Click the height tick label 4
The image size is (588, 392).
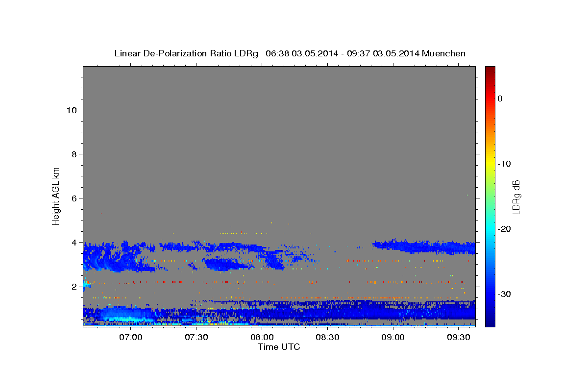click(73, 242)
